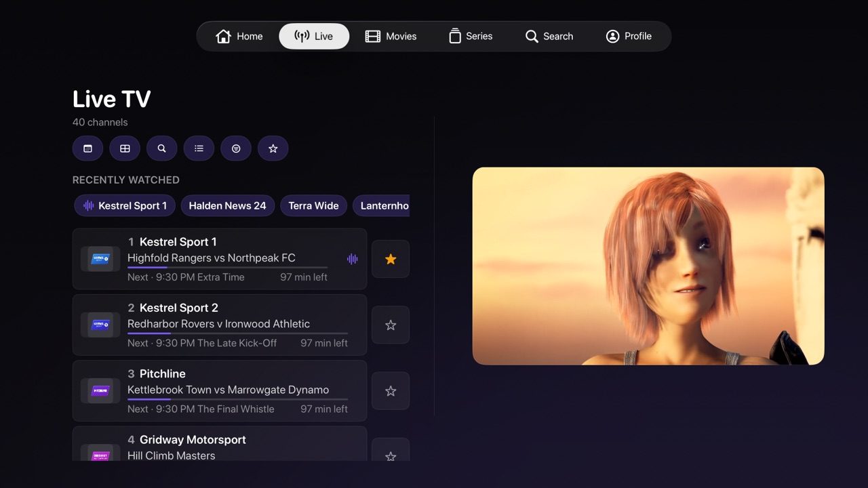Image resolution: width=868 pixels, height=488 pixels.
Task: Click '40 channels' count text
Action: pyautogui.click(x=100, y=123)
